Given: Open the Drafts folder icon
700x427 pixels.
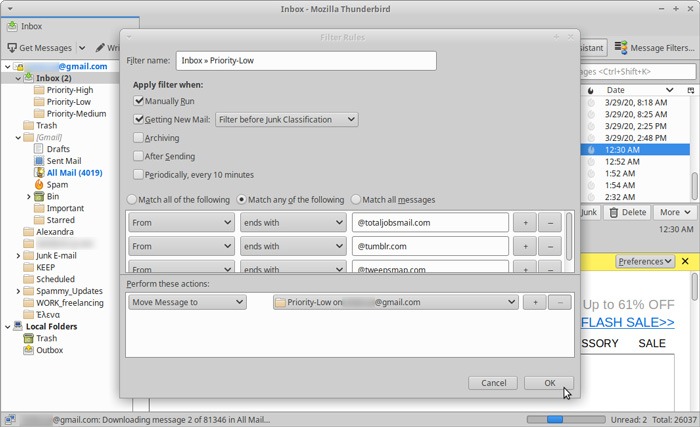Looking at the screenshot, I should point(39,149).
